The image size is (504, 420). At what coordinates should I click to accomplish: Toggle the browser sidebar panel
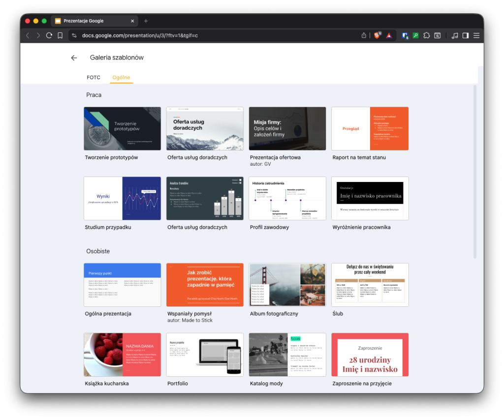tap(466, 35)
